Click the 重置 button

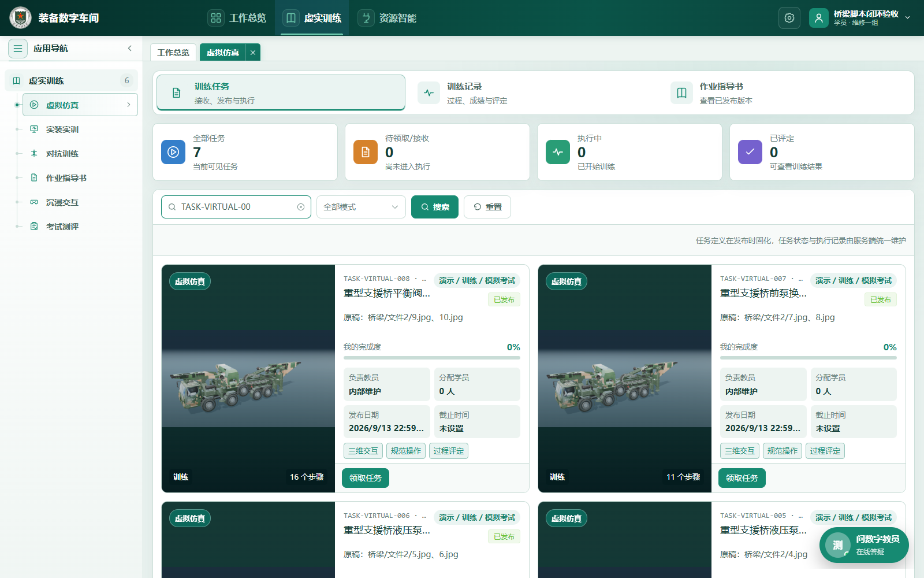tap(487, 207)
